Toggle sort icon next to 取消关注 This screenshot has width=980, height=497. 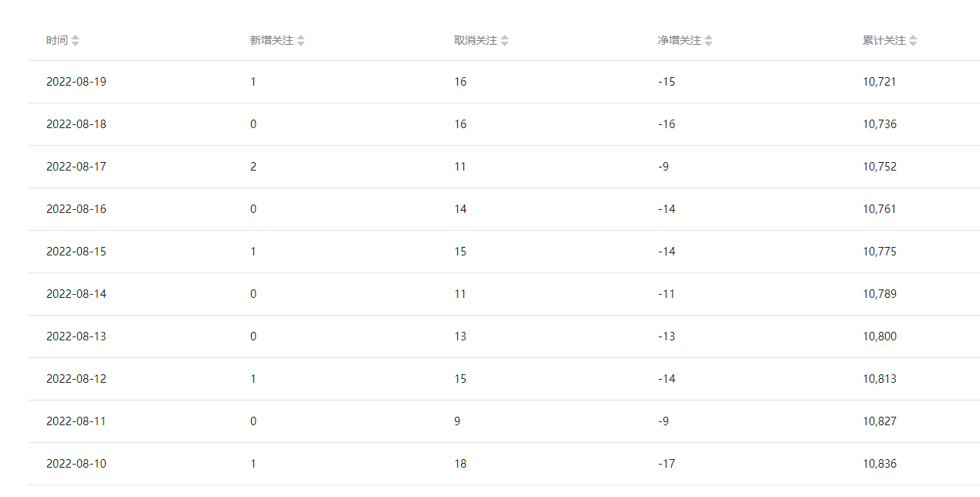(504, 41)
